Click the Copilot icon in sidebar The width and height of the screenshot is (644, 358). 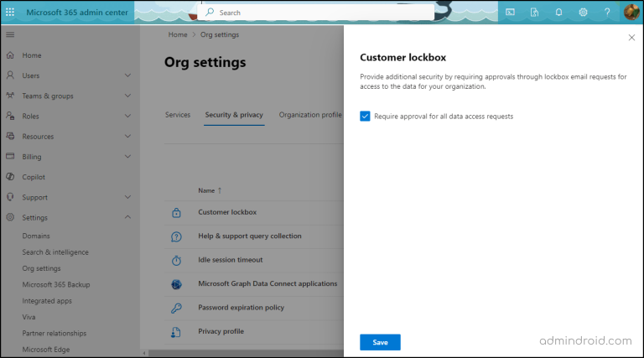(x=10, y=177)
